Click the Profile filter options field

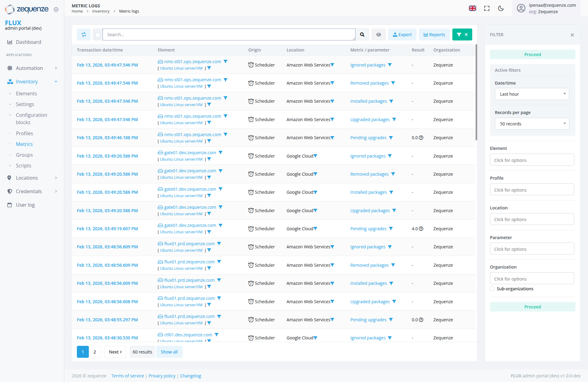[532, 190]
